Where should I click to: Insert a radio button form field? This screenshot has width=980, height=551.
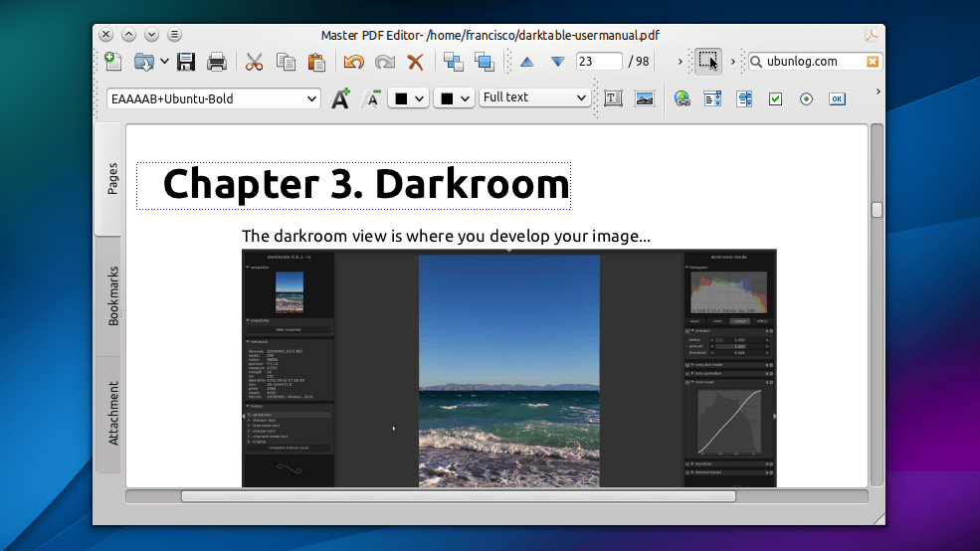[806, 98]
